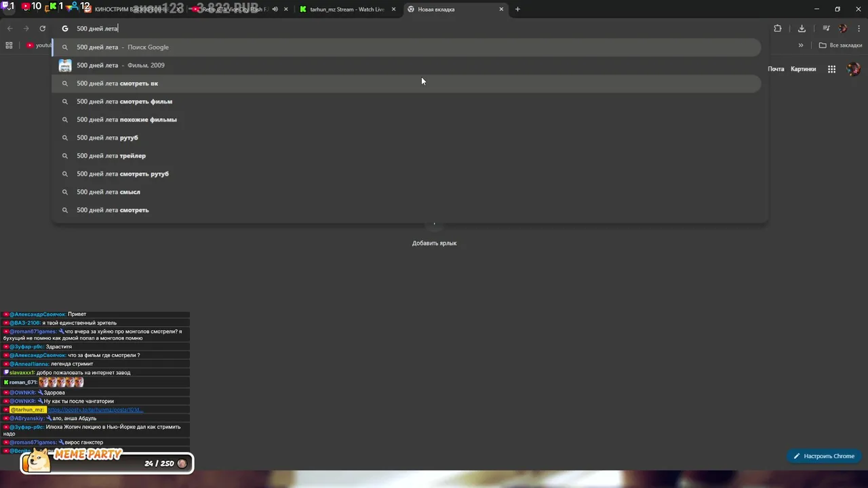Image resolution: width=868 pixels, height=488 pixels.
Task: Click chat message вирос ганкстер
Action: pos(84,443)
